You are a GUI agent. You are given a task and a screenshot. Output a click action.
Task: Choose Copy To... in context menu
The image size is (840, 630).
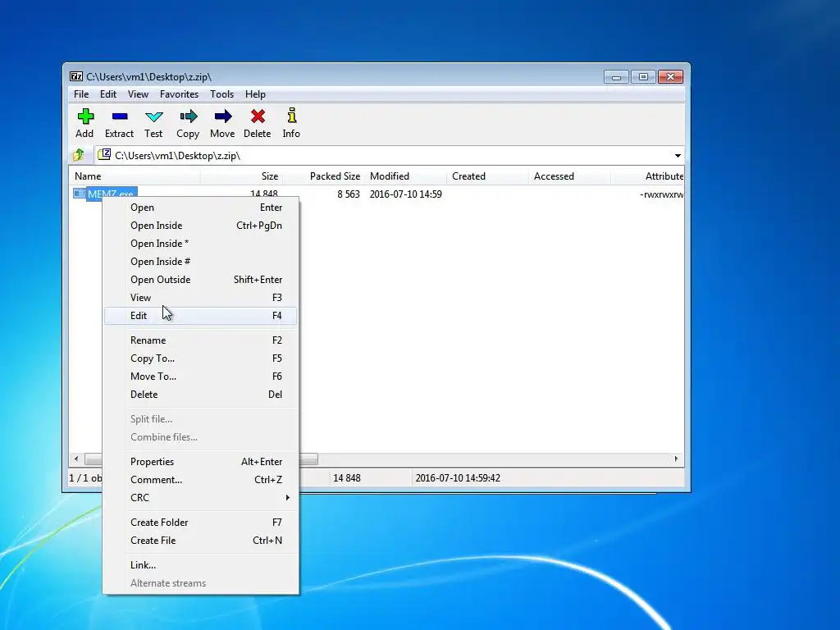point(200,358)
